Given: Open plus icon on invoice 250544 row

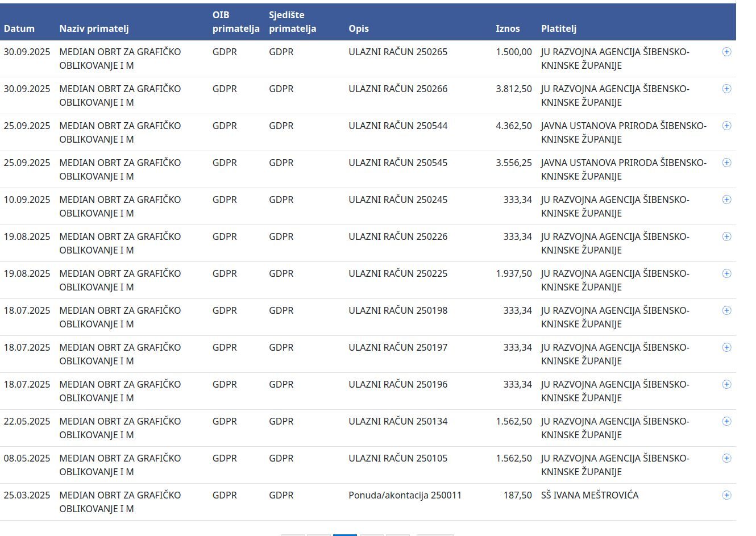Looking at the screenshot, I should (x=726, y=126).
